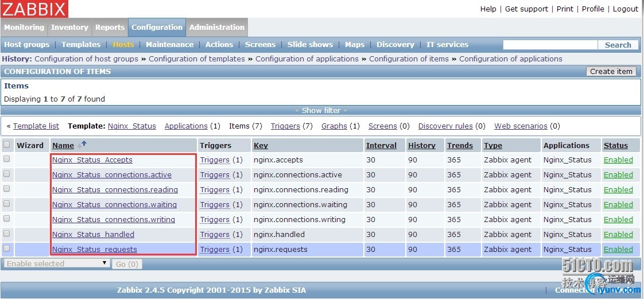The height and width of the screenshot is (299, 644).
Task: Toggle Enabled status of Nginx_Status_handled
Action: (618, 234)
